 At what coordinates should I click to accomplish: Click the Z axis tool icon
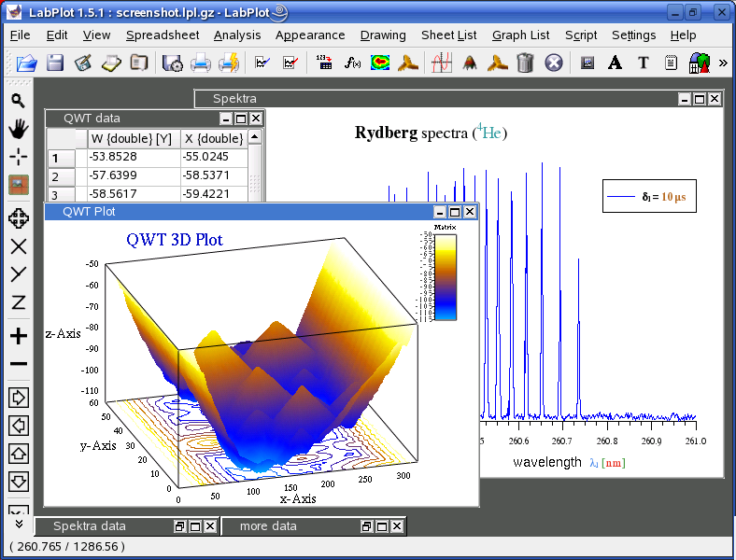click(18, 302)
